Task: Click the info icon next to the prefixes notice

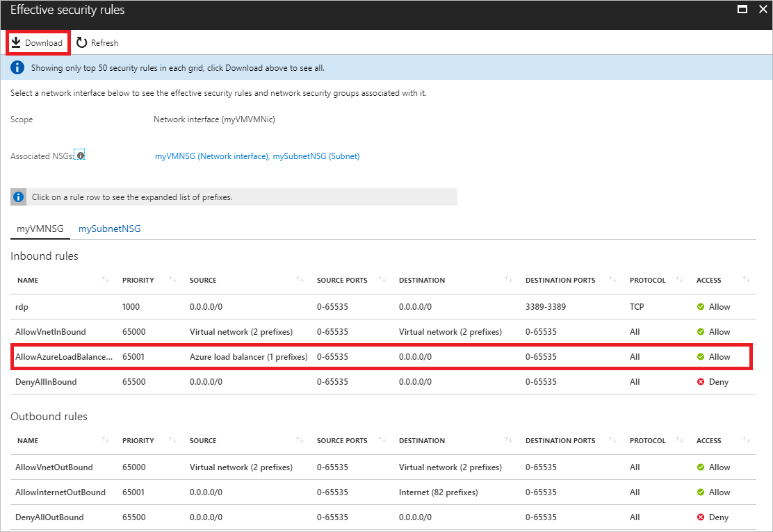Action: coord(18,197)
